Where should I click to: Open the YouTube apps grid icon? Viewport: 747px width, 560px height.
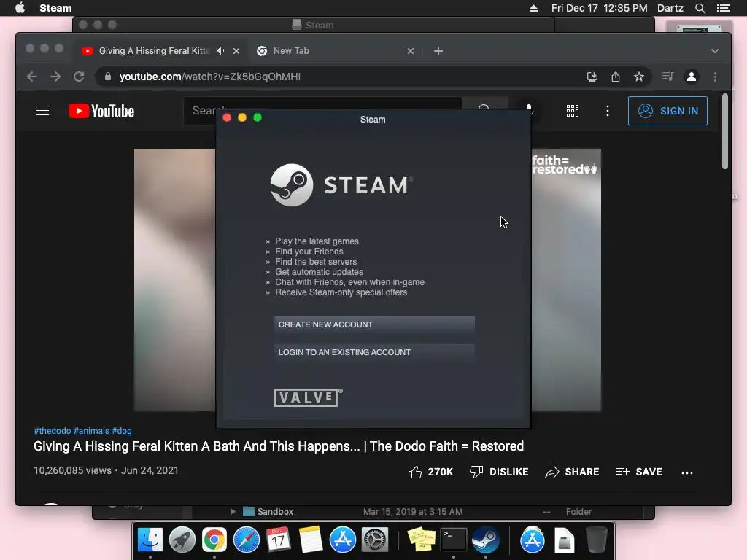(572, 111)
